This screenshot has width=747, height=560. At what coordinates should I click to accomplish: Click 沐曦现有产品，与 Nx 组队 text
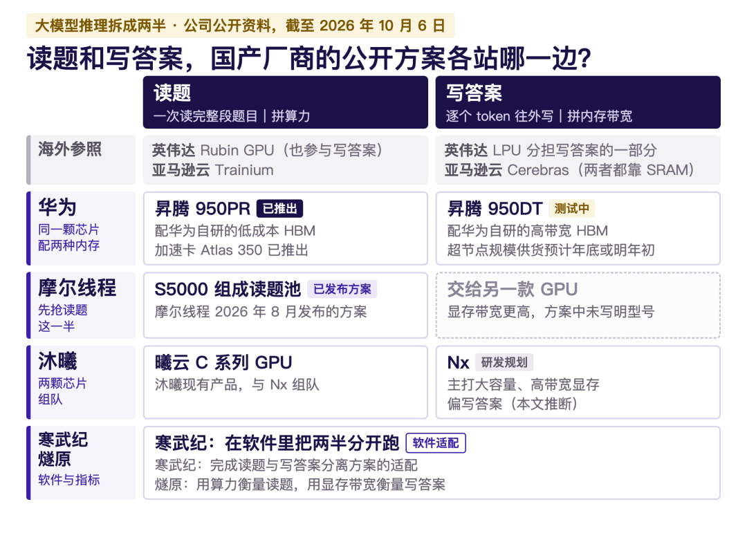[x=237, y=385]
